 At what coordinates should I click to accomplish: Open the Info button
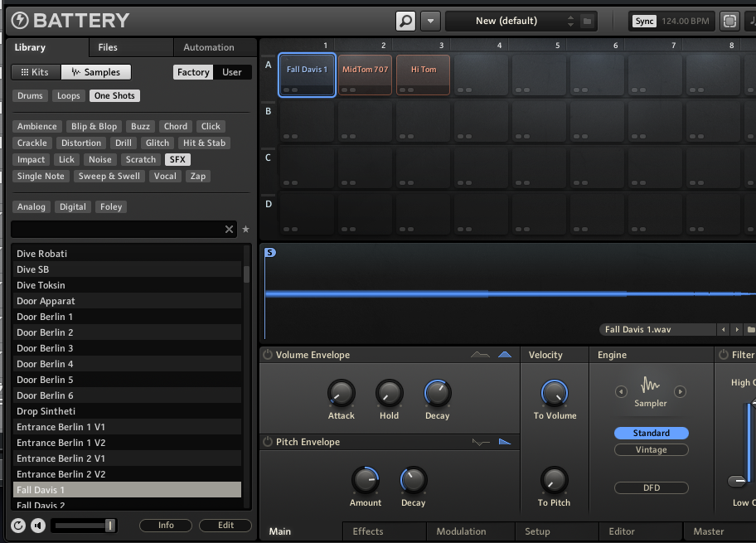click(166, 525)
